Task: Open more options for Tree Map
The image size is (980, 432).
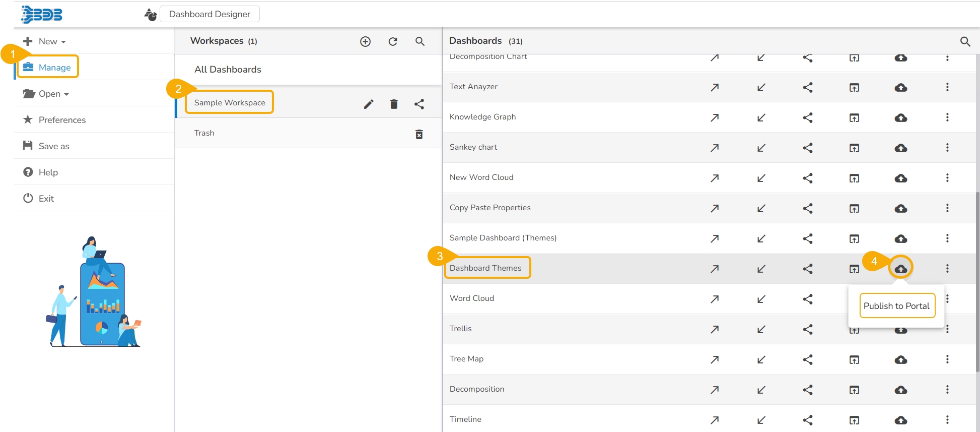Action: pos(947,359)
